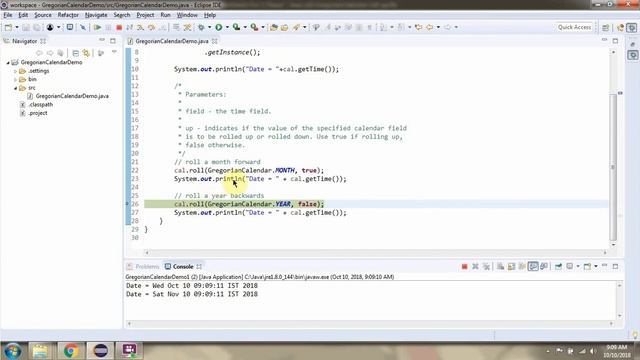Viewport: 640px width, 360px height.
Task: Click the editor vertical scrollbar thumb
Action: point(613,167)
